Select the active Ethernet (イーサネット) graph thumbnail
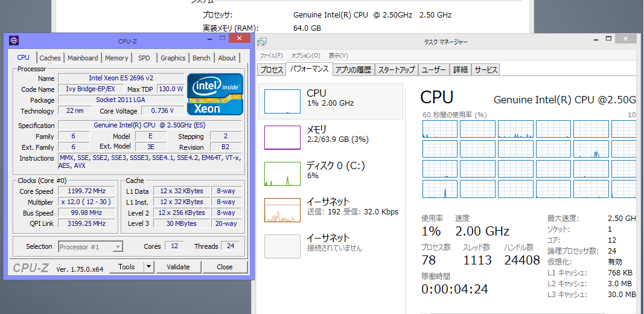 pyautogui.click(x=282, y=210)
